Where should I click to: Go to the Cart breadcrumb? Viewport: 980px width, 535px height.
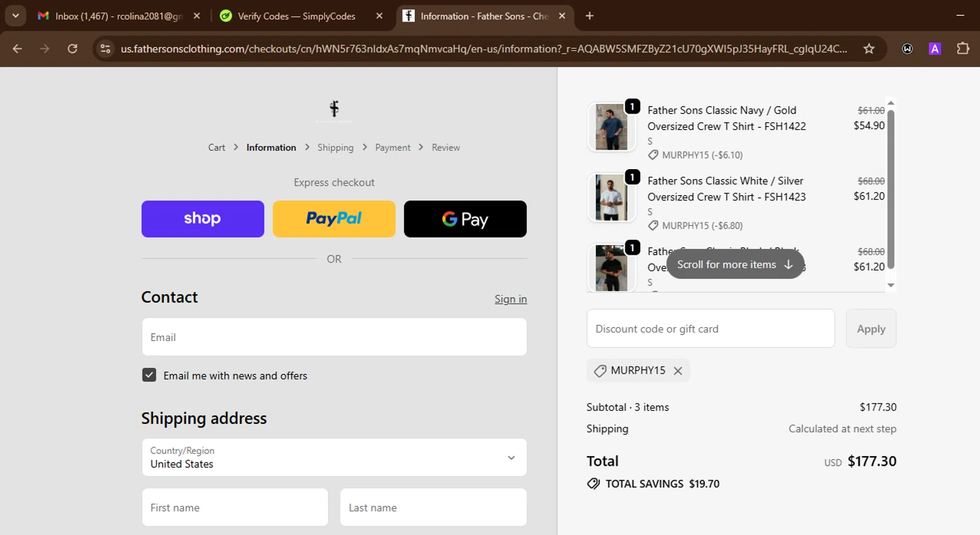pyautogui.click(x=217, y=148)
